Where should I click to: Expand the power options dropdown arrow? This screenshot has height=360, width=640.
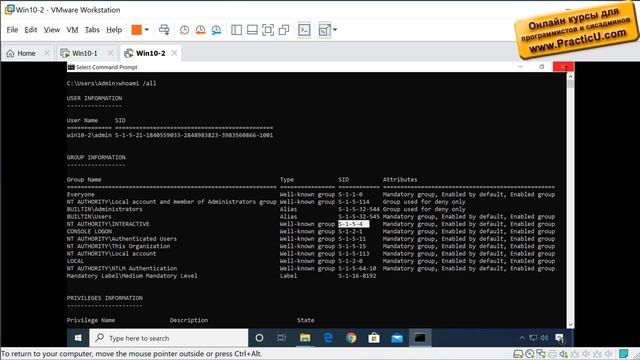147,30
